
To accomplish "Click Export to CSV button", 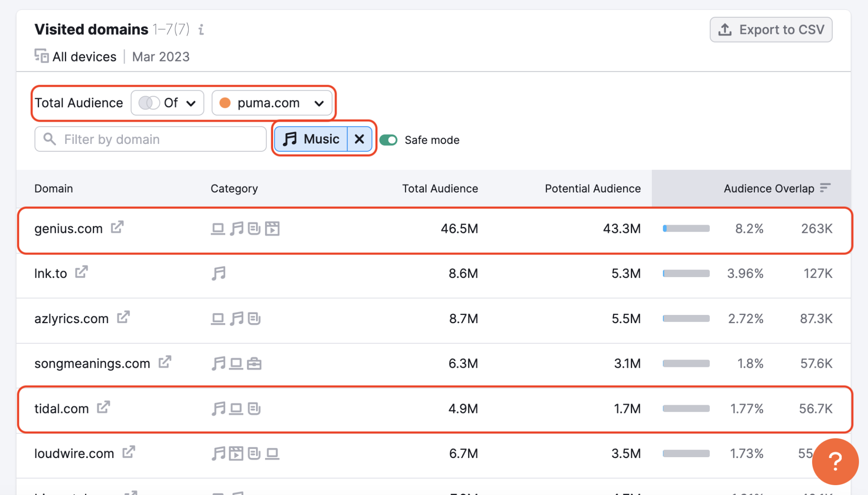I will 771,30.
